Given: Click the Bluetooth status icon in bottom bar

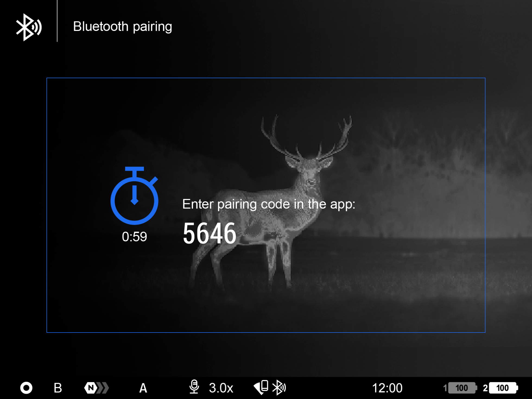Looking at the screenshot, I should tap(279, 387).
